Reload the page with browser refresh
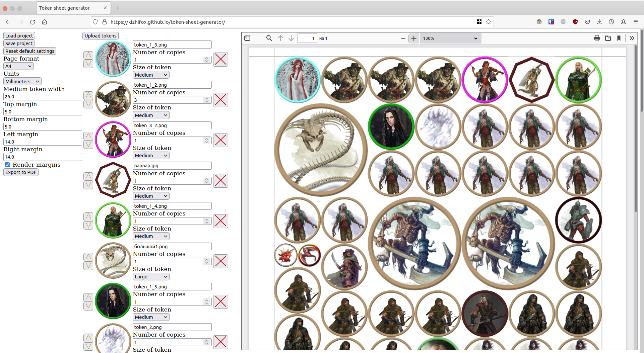This screenshot has height=353, width=644. [33, 22]
